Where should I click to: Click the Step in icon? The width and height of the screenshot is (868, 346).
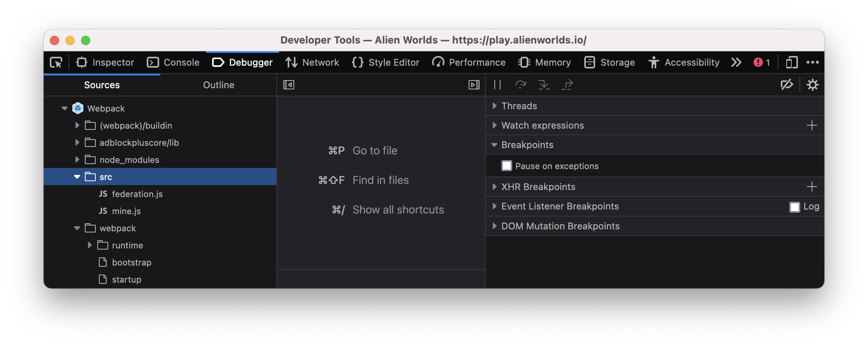[544, 85]
